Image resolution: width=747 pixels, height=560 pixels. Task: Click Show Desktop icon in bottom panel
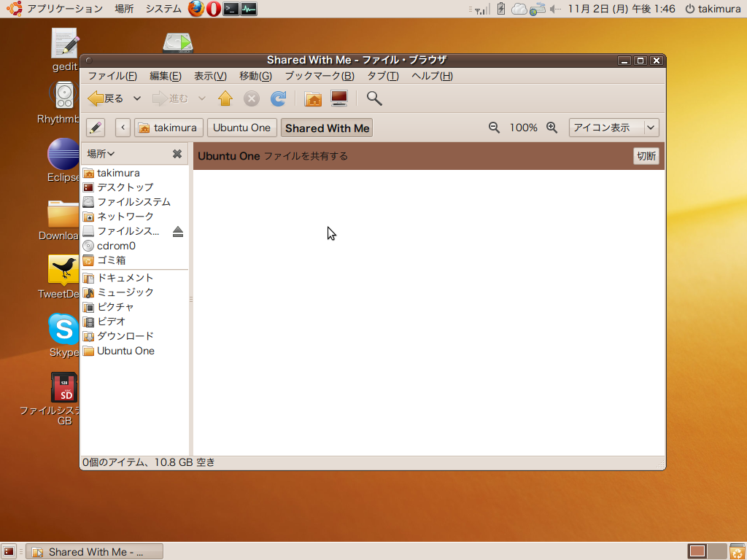pyautogui.click(x=9, y=552)
